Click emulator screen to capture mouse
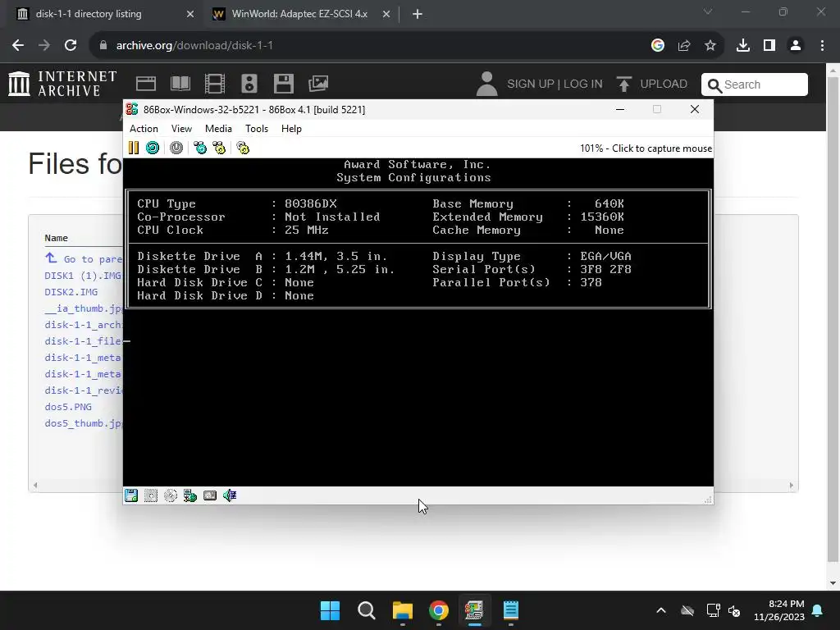This screenshot has width=840, height=630. tap(418, 322)
